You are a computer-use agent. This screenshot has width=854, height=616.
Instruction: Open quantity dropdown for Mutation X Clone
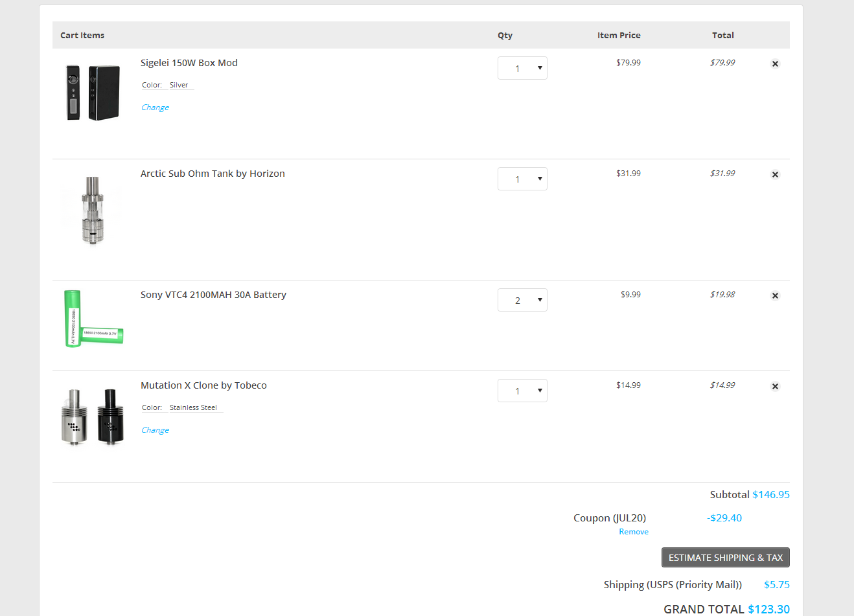522,391
